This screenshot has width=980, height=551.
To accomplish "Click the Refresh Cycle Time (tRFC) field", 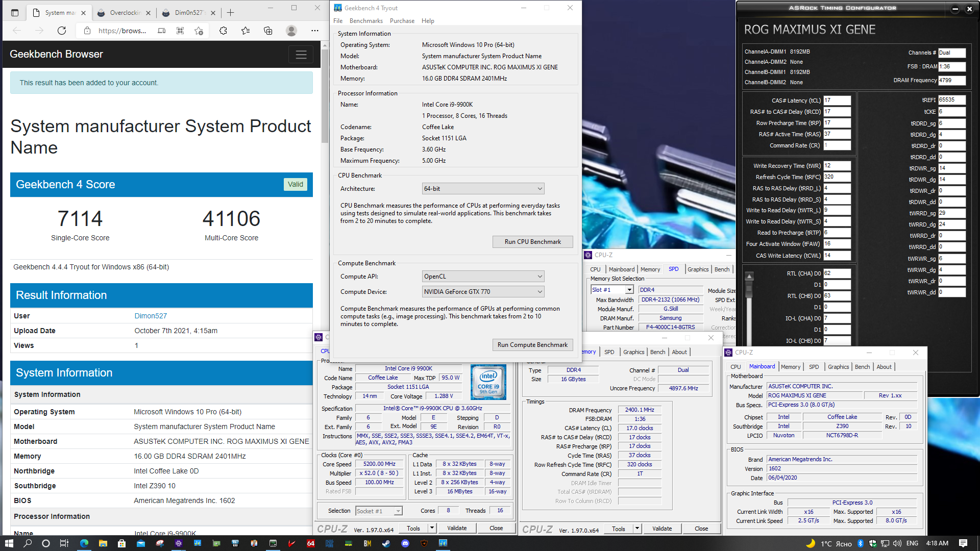I will click(x=837, y=177).
